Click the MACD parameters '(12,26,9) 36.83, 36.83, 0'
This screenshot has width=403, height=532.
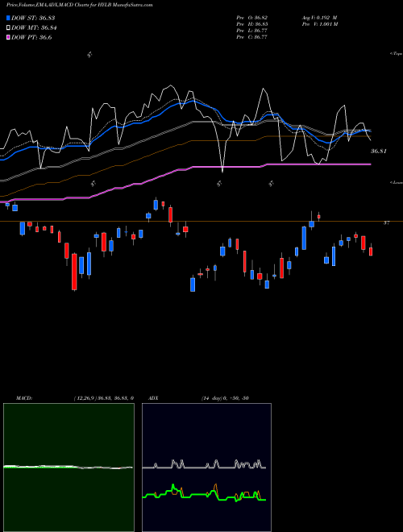104,398
